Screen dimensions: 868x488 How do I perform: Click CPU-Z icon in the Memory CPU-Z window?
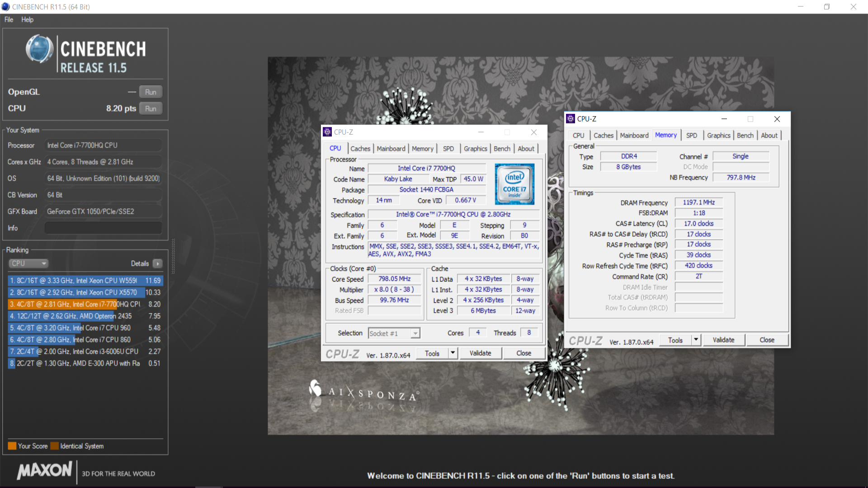click(x=571, y=119)
